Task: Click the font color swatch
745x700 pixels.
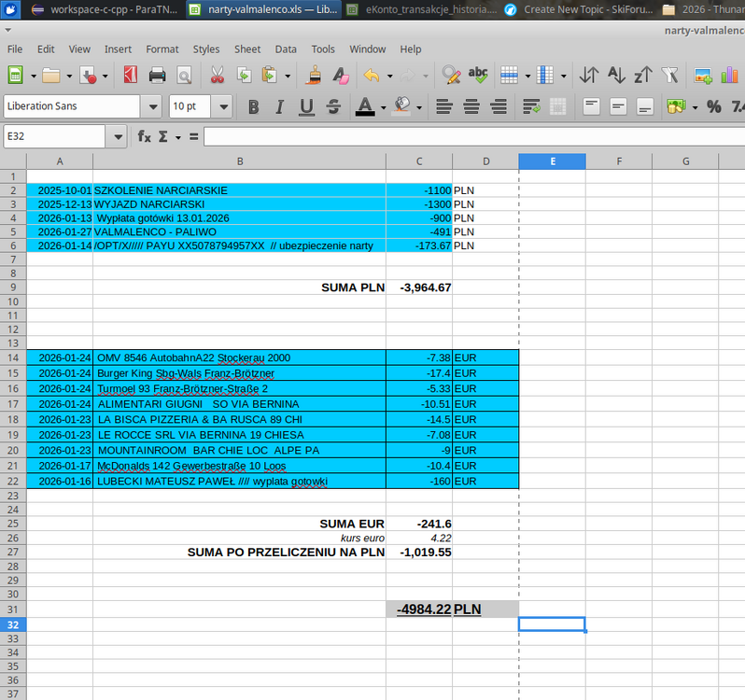Action: click(365, 107)
